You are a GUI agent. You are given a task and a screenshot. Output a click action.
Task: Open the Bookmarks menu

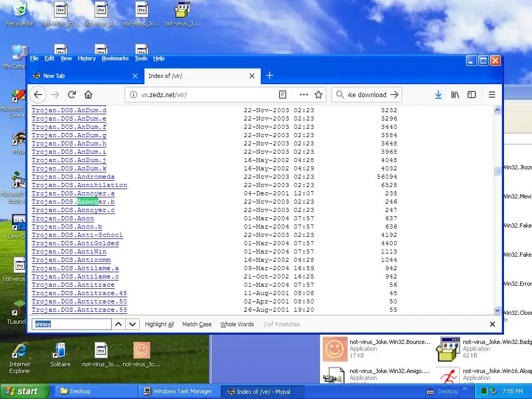(115, 58)
